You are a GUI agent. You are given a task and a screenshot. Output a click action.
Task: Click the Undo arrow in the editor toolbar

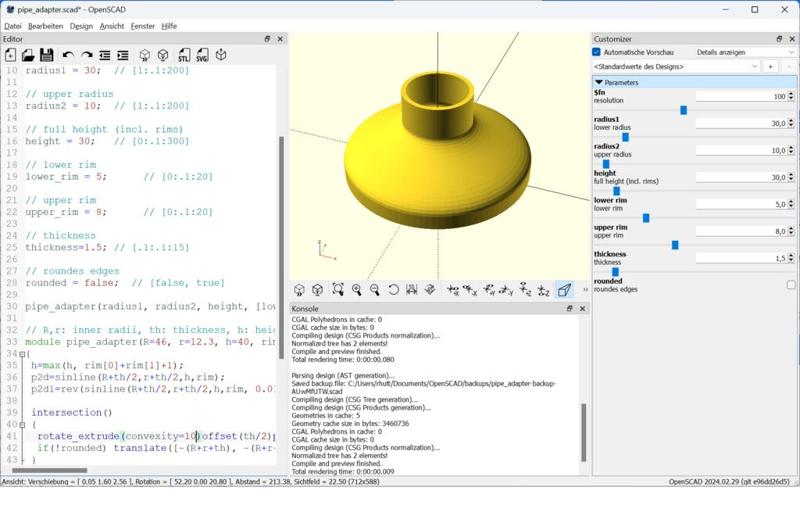click(x=68, y=55)
